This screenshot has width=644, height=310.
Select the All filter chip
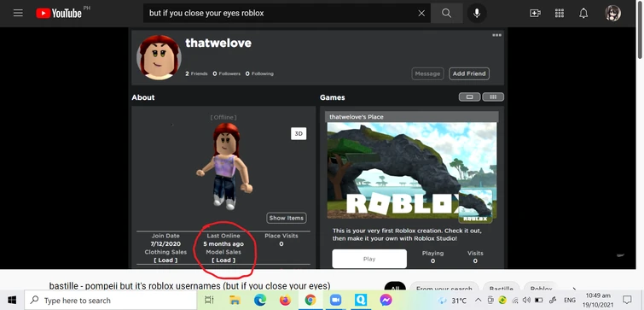click(395, 287)
